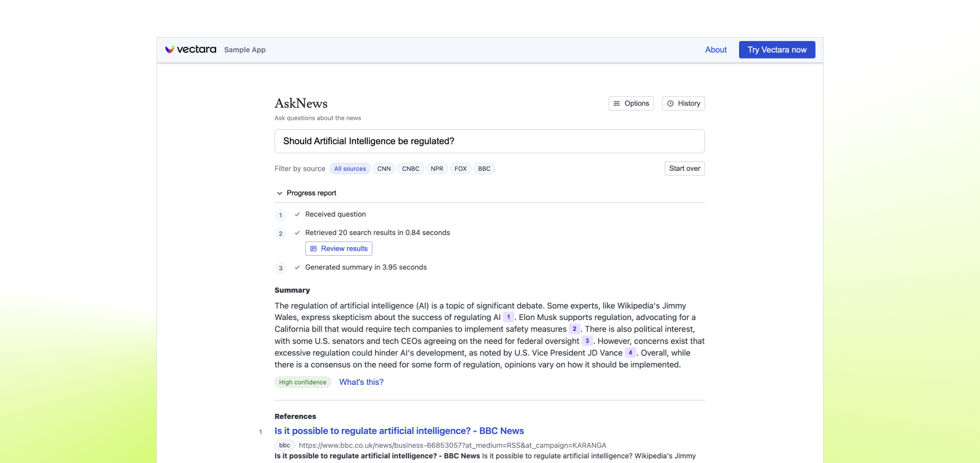Open the History button
This screenshot has width=980, height=463.
click(x=683, y=104)
